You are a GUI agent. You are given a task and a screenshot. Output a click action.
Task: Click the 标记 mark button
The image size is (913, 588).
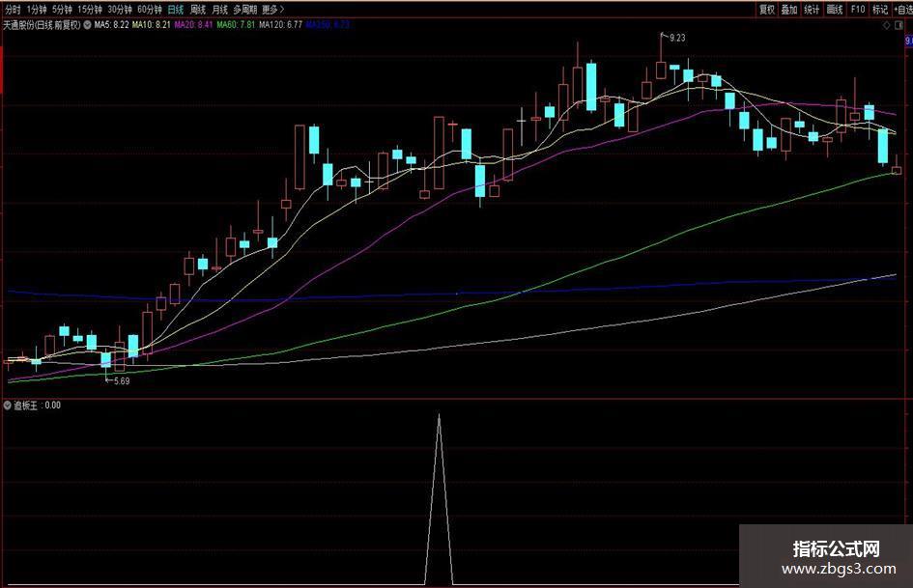[x=880, y=10]
